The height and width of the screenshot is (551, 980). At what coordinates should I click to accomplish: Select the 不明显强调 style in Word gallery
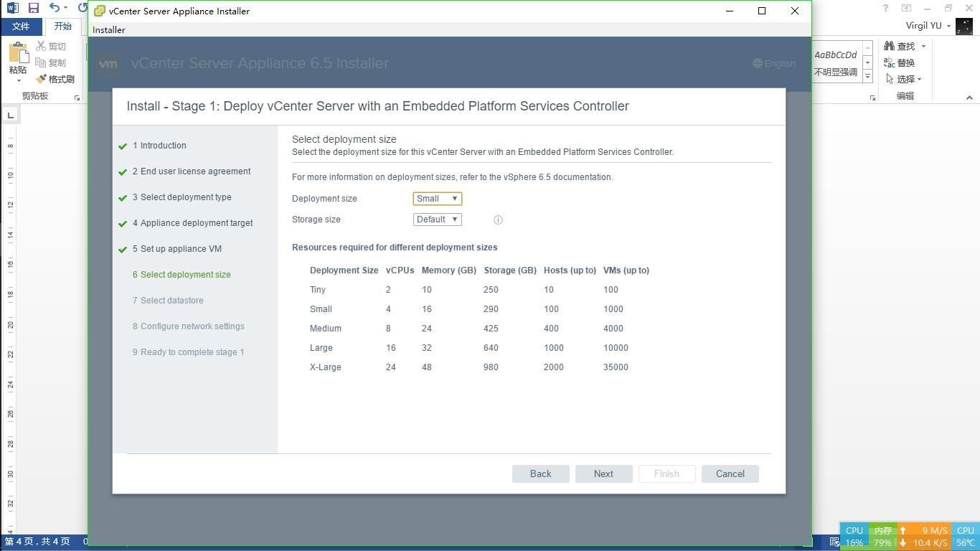pyautogui.click(x=836, y=63)
